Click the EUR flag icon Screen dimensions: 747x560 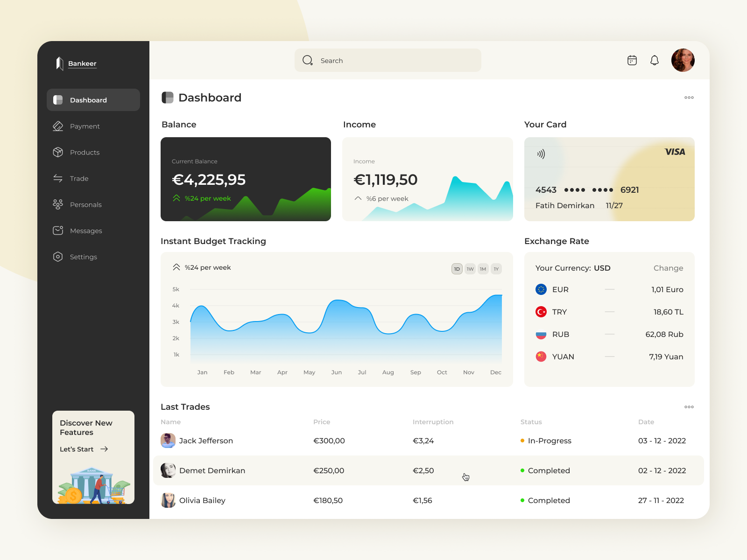pos(541,289)
